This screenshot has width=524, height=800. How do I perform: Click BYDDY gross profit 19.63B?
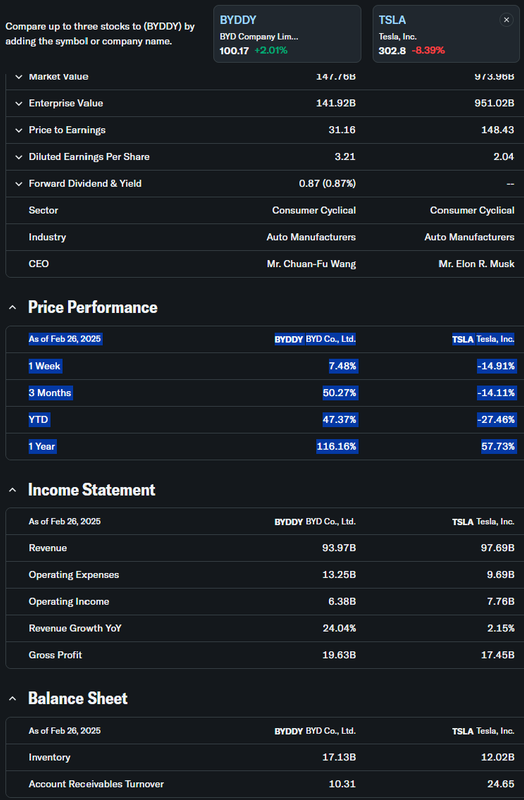coord(339,655)
